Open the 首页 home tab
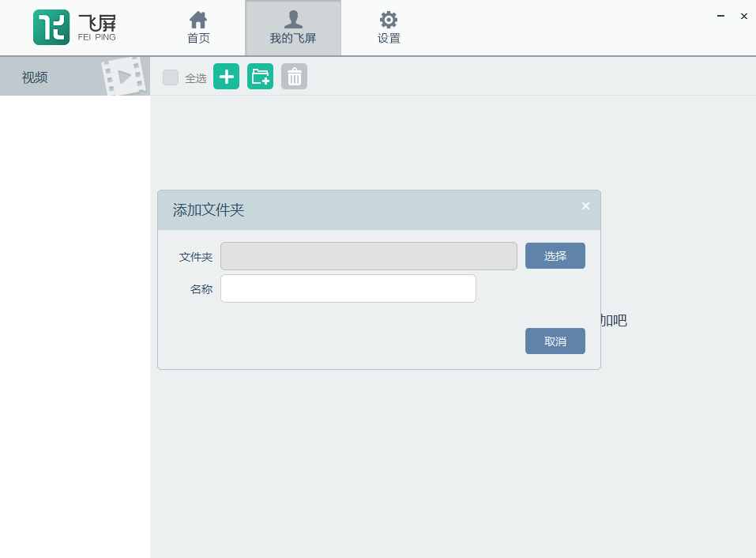The image size is (756, 558). [x=198, y=28]
